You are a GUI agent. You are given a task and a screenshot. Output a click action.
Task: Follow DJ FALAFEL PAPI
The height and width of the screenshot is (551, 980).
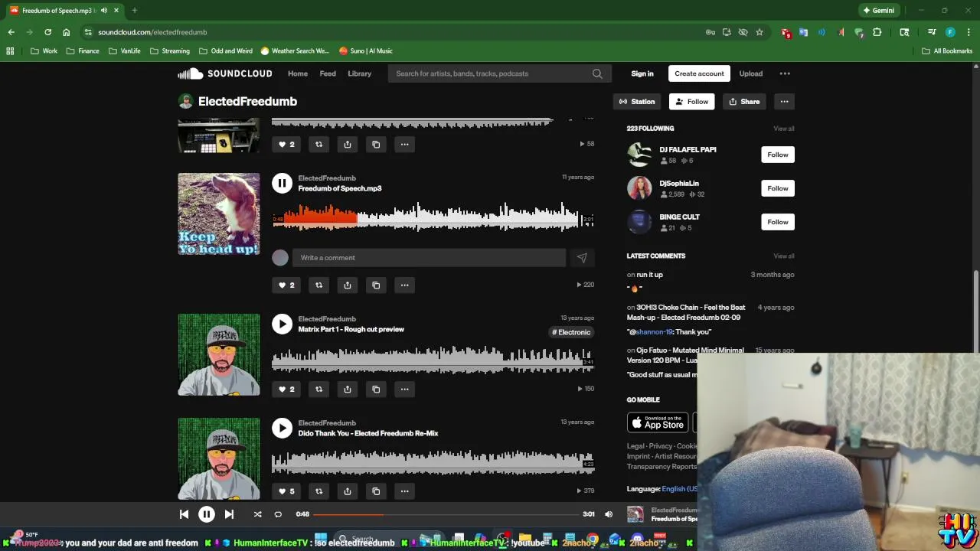(x=778, y=155)
